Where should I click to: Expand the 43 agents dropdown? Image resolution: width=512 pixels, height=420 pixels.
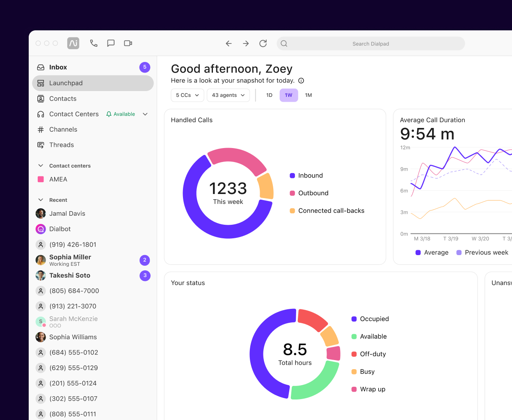pos(228,95)
